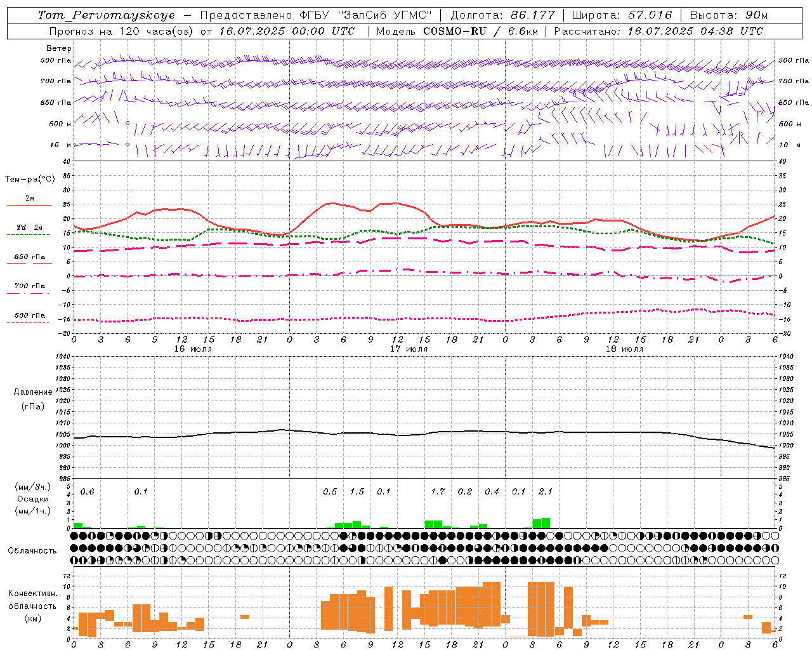Click the 3-hour precipitation value 1.5

point(357,492)
